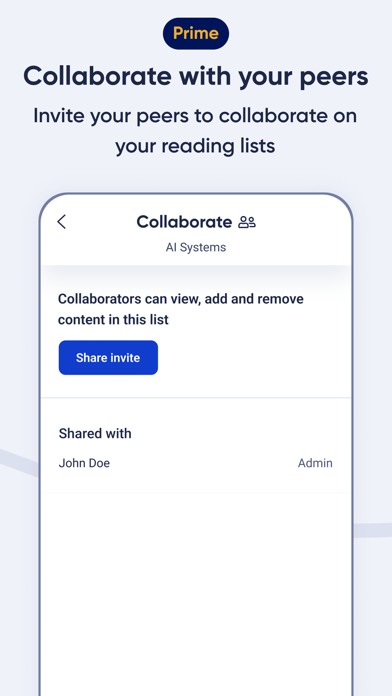Viewport: 392px width, 696px height.
Task: Go back using the left arrow
Action: click(62, 222)
